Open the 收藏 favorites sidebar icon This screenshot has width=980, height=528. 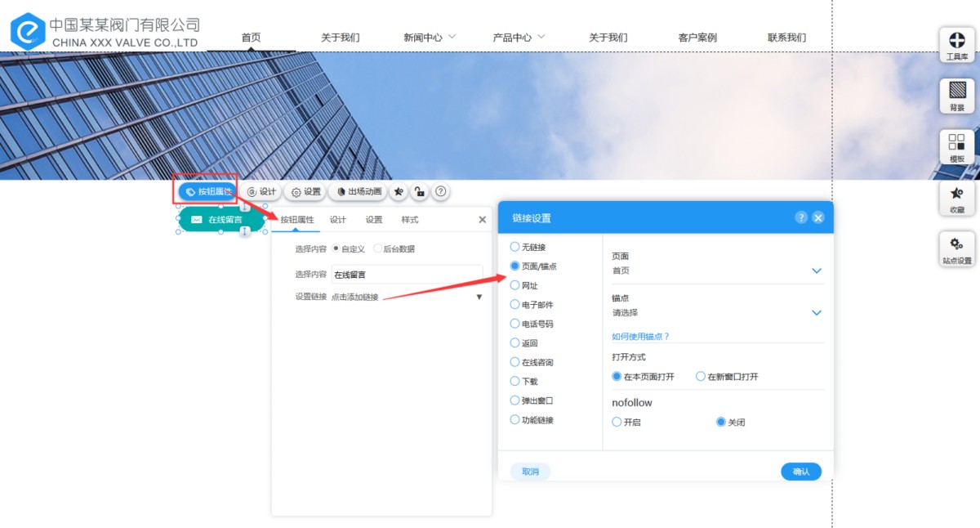[956, 198]
